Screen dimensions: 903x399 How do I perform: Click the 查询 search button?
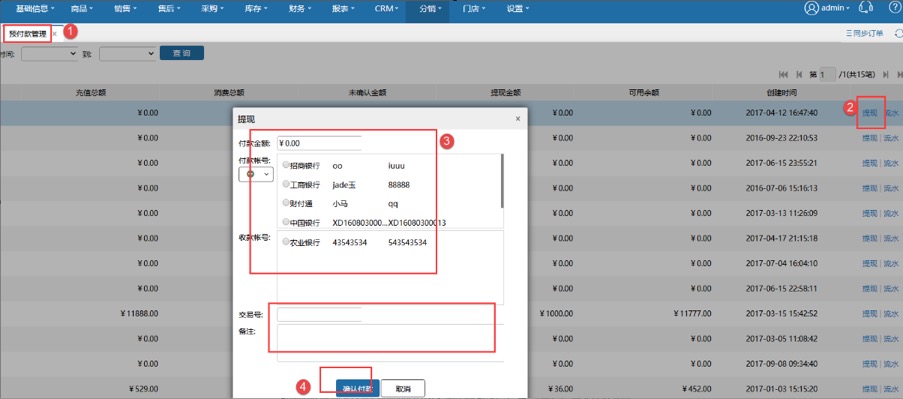tap(181, 54)
